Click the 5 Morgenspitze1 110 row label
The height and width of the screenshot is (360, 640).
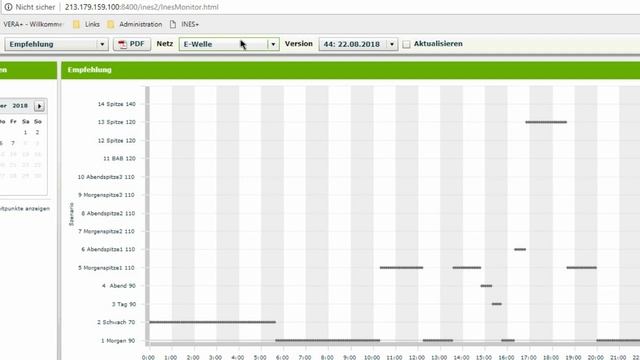106,268
